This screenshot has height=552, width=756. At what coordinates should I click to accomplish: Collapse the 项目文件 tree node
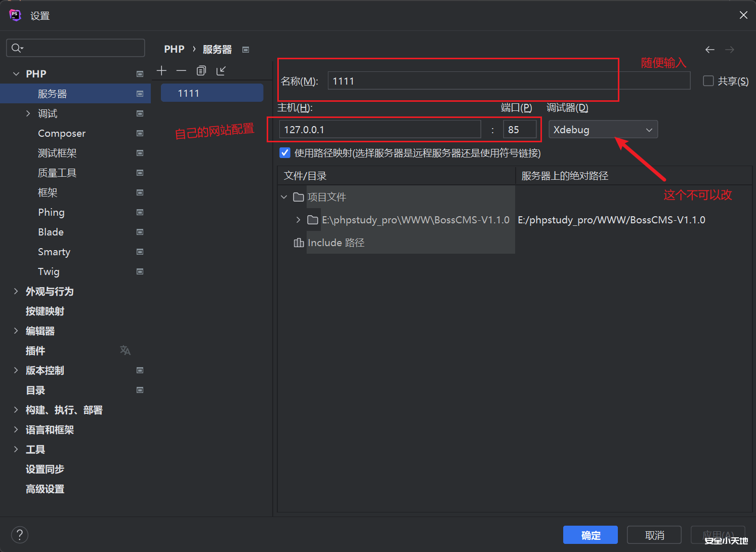point(283,197)
